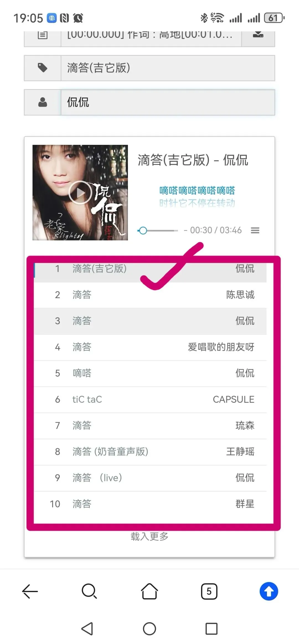Open the playlist menu icon beside the time
299x644 pixels.
pos(255,230)
